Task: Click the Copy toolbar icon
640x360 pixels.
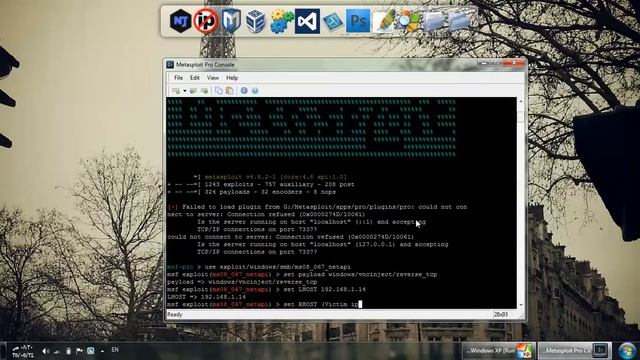Action: pos(218,91)
